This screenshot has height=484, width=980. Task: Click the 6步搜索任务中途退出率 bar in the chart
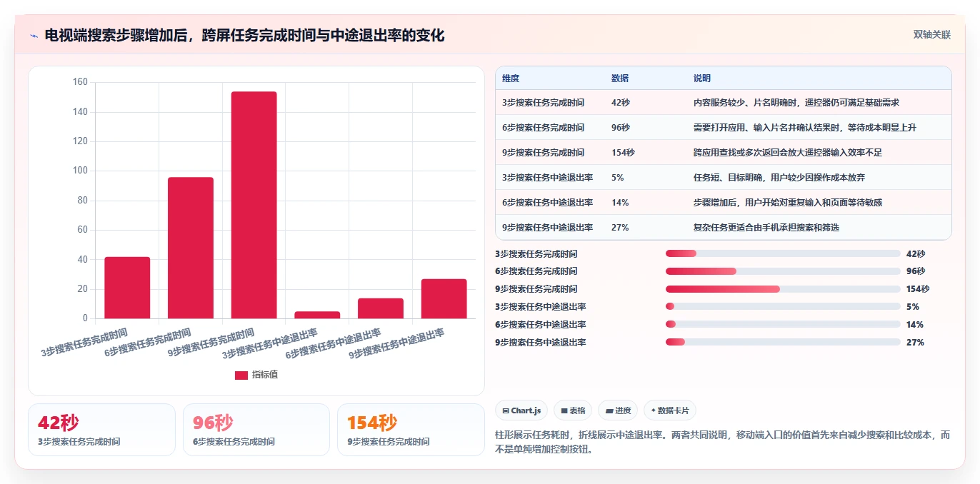click(x=381, y=308)
